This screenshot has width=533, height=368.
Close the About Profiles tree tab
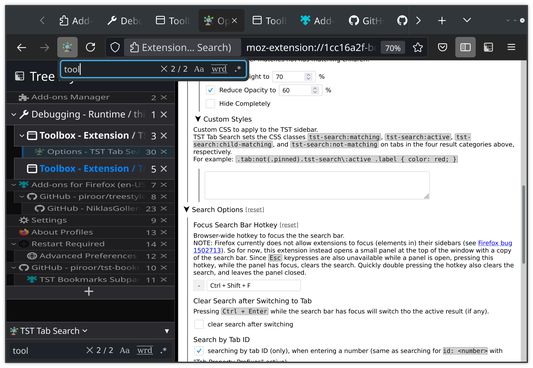pos(164,232)
